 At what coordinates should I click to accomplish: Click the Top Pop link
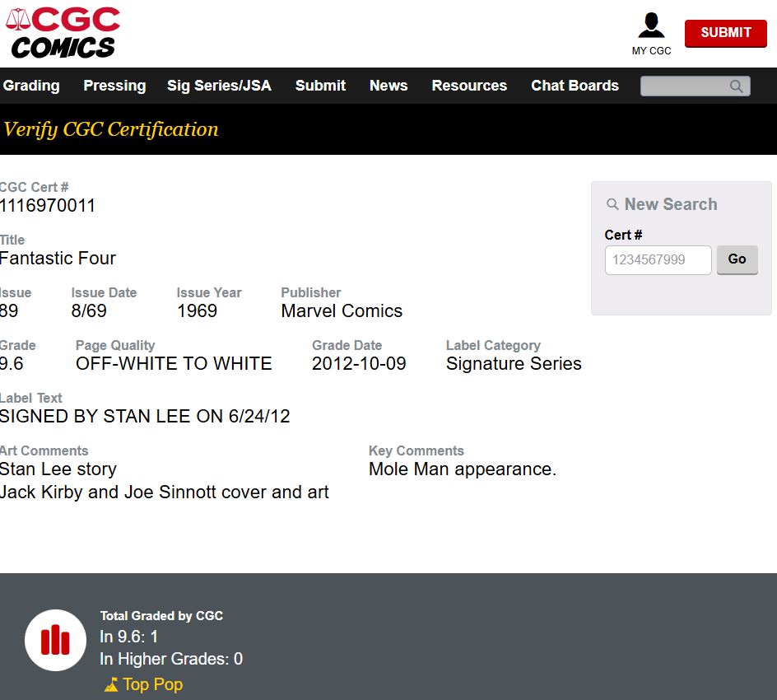tap(152, 684)
